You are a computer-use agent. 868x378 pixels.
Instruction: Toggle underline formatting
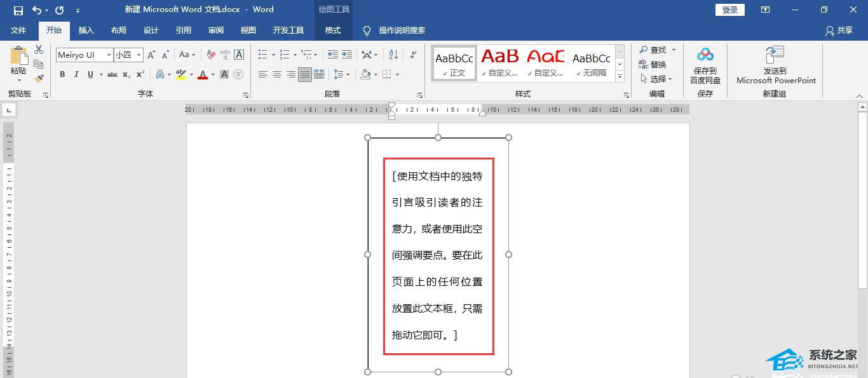click(90, 74)
